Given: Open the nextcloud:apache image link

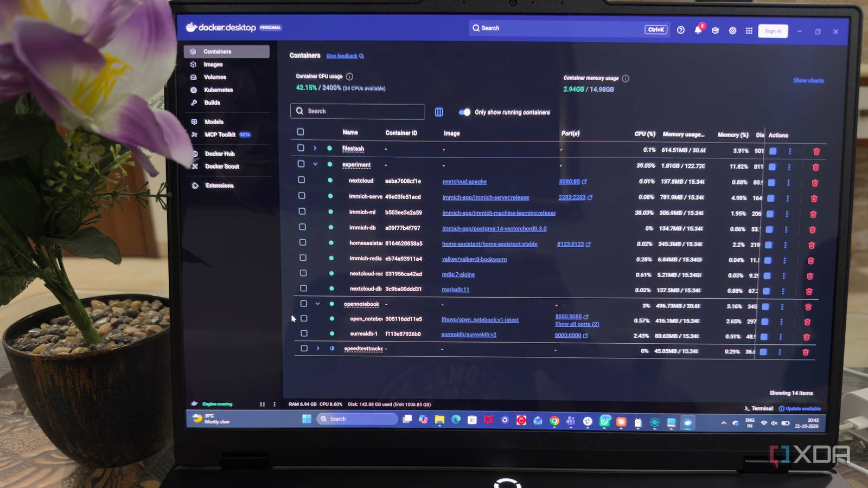Looking at the screenshot, I should point(464,182).
